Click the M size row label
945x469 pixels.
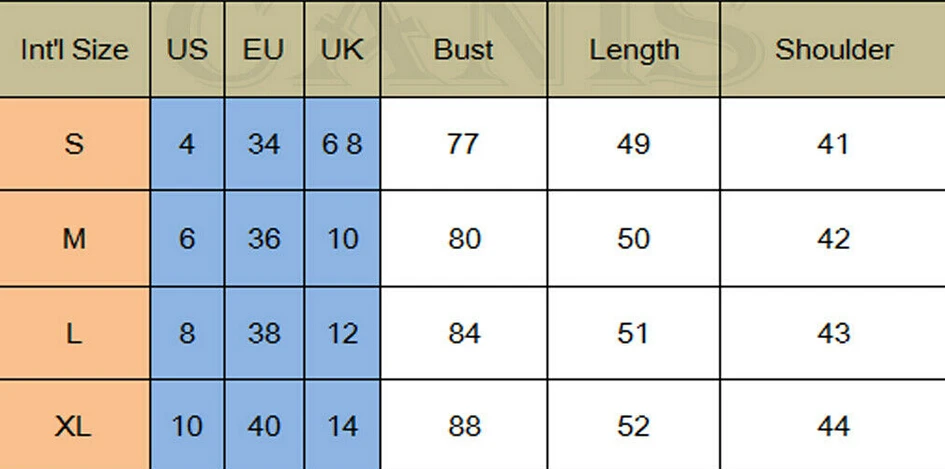74,239
